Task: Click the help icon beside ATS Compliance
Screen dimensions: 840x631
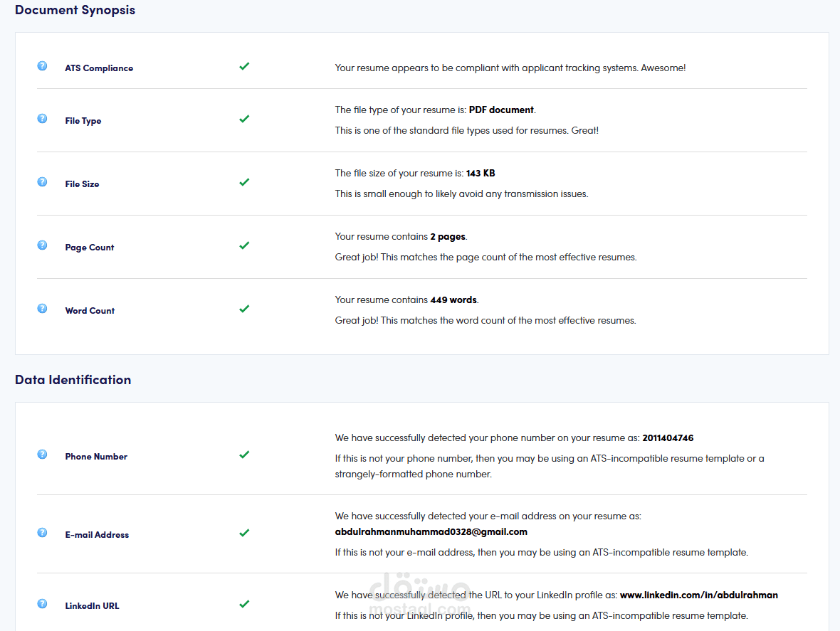Action: pos(42,66)
